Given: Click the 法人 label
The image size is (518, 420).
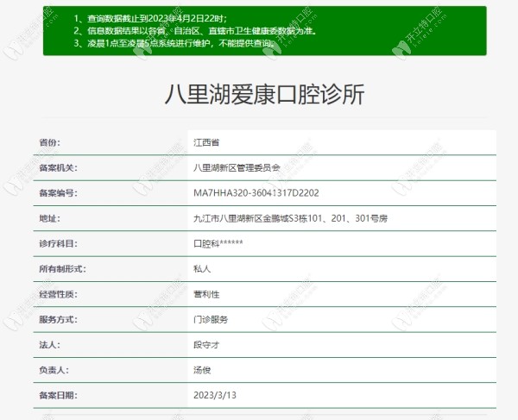Looking at the screenshot, I should coord(49,345).
